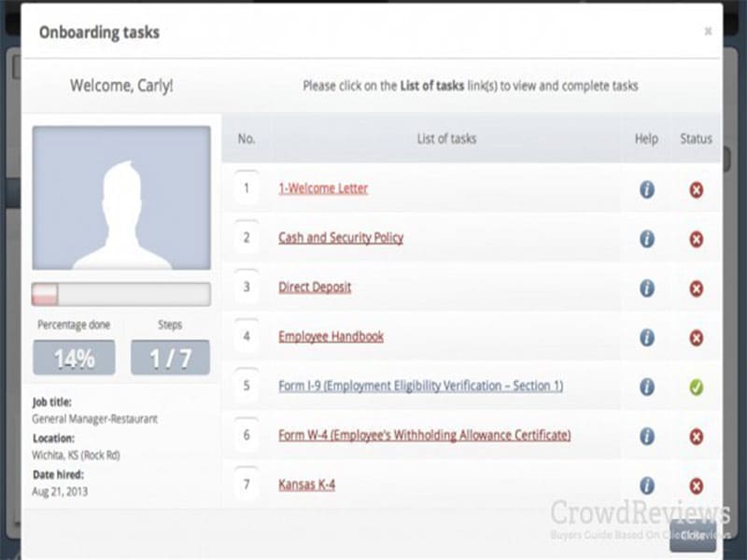Open help info for Kansas K-4
Image resolution: width=747 pixels, height=560 pixels.
pyautogui.click(x=646, y=485)
